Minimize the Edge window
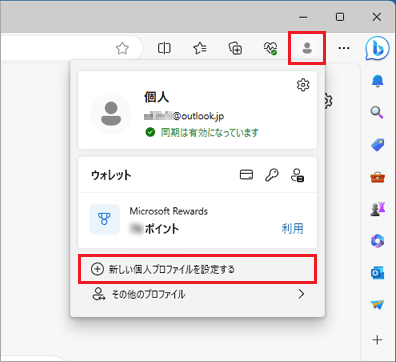 (303, 17)
